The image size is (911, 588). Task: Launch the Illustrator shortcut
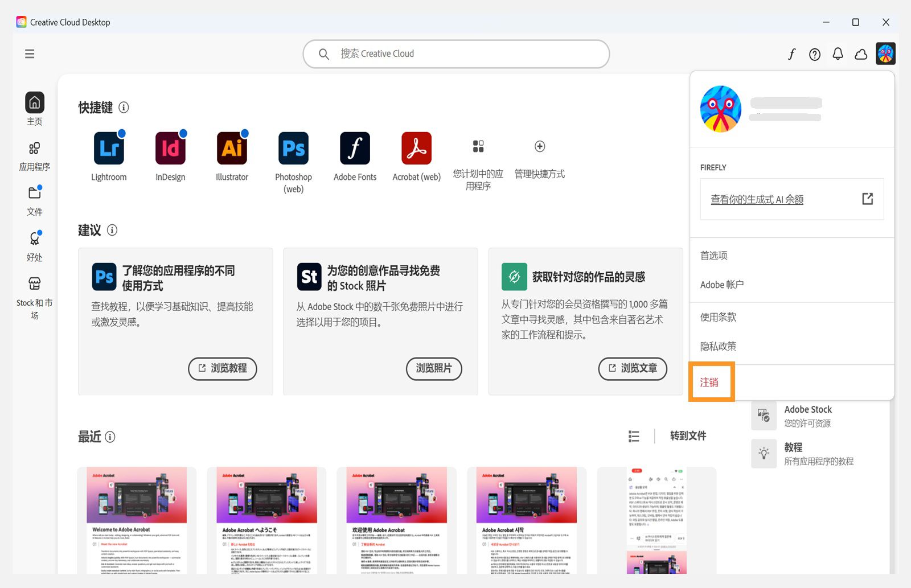232,148
